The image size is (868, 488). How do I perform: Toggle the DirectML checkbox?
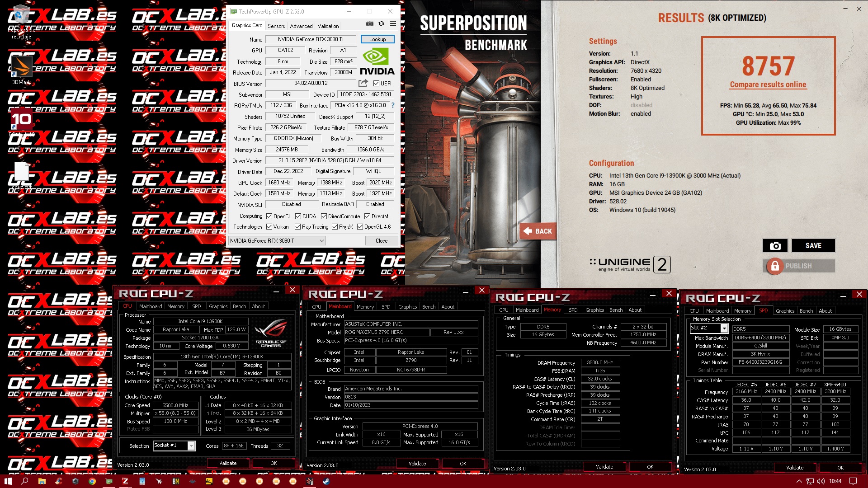pyautogui.click(x=367, y=216)
